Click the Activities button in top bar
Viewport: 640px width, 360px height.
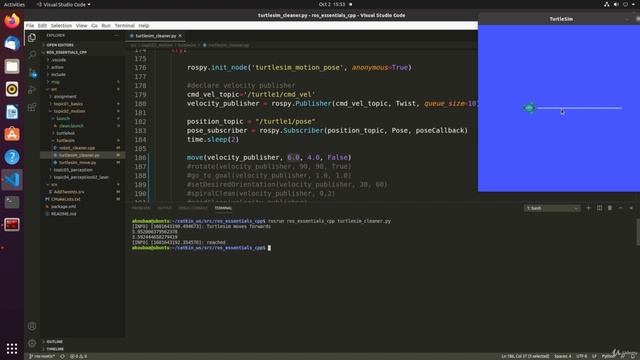tap(14, 4)
